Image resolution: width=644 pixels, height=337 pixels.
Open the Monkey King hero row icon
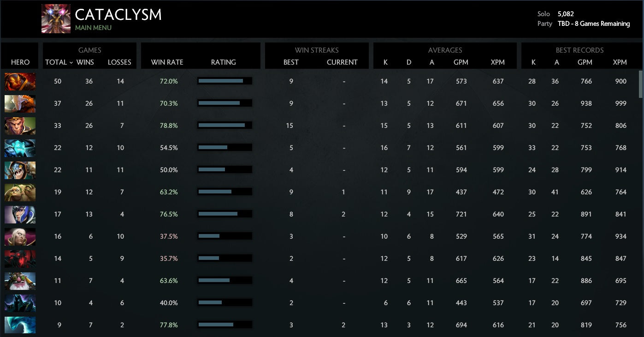click(x=20, y=126)
